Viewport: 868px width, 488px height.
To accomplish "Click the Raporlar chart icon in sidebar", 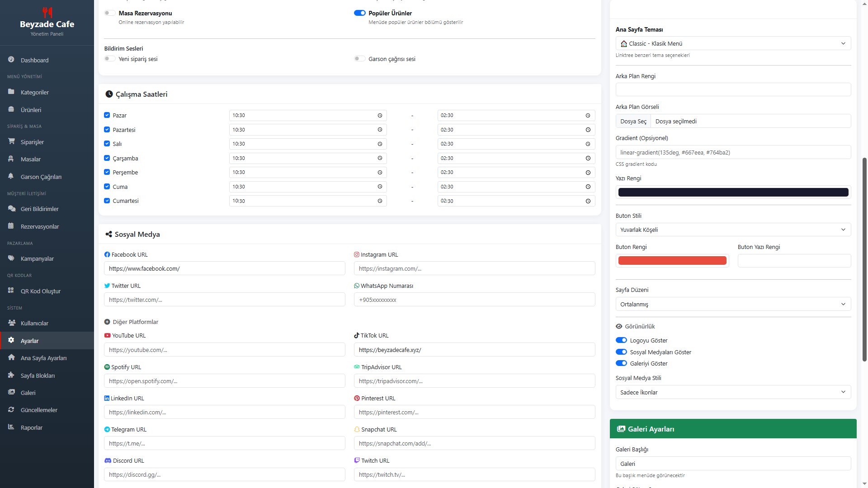I will [11, 427].
